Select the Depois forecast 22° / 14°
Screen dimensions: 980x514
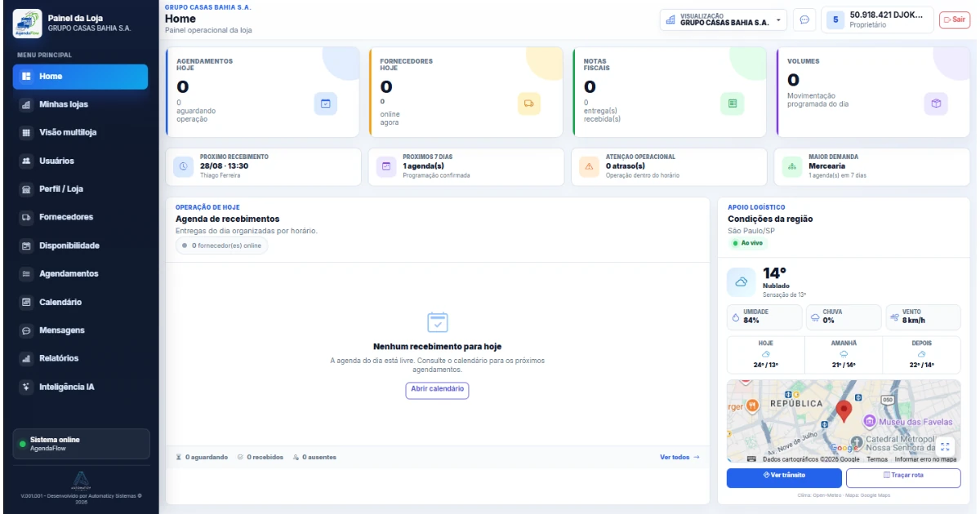pos(922,355)
